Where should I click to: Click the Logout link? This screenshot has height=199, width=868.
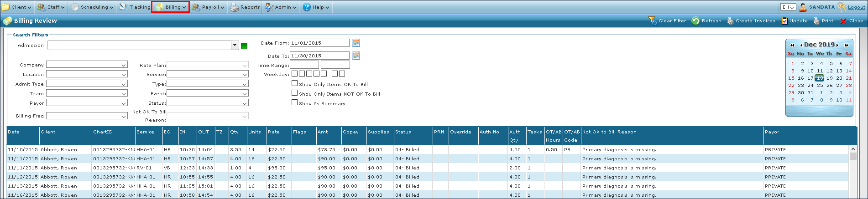pos(856,7)
